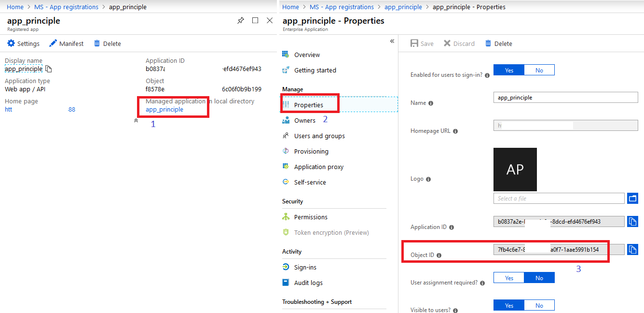Show info tooltip next to Name label
This screenshot has height=313, width=644.
(x=431, y=103)
